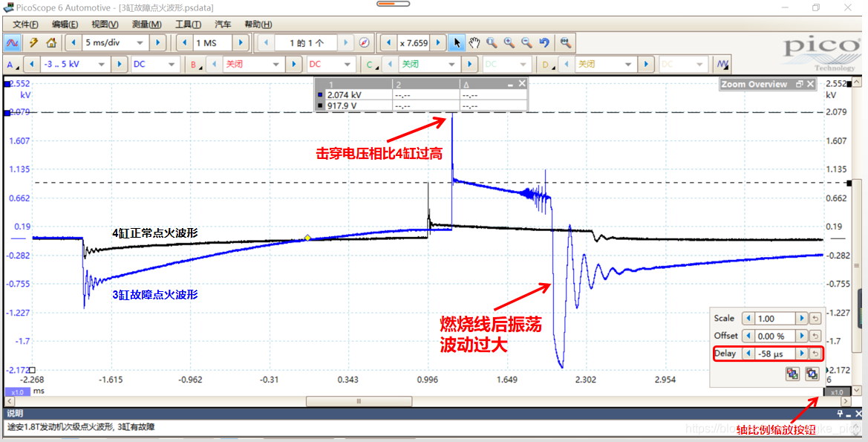Reset Scale to default
This screenshot has width=868, height=442.
815,319
